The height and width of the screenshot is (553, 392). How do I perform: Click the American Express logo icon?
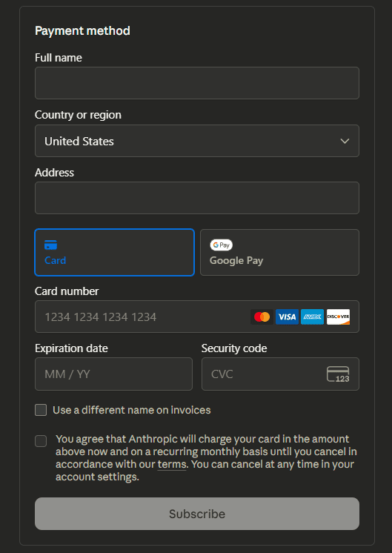(312, 317)
